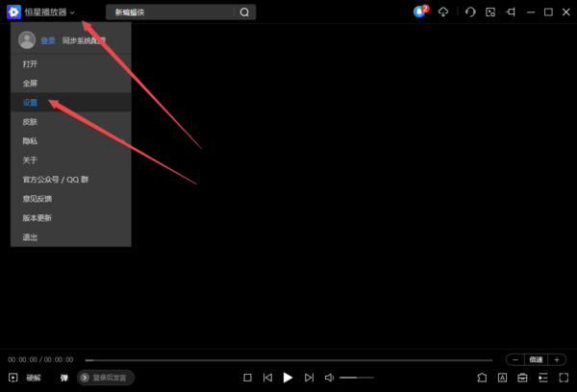Click the 登录后发言 comment box
The width and height of the screenshot is (577, 392).
click(106, 378)
